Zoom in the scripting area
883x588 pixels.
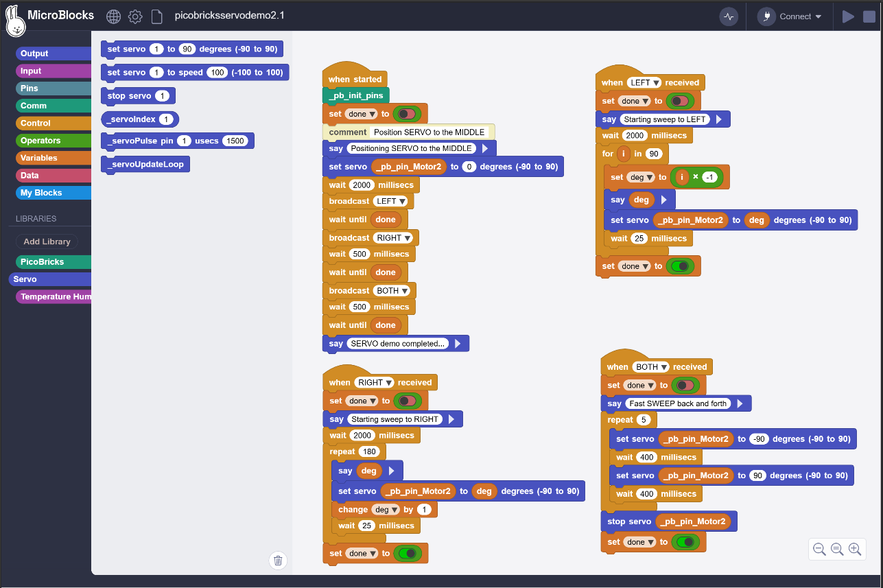[855, 549]
